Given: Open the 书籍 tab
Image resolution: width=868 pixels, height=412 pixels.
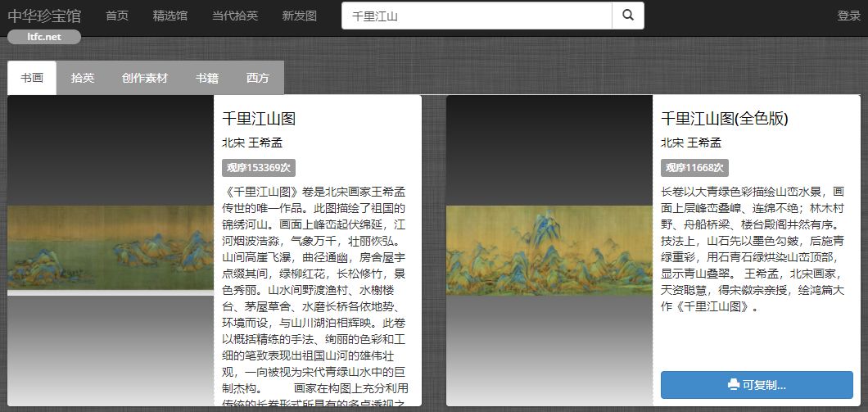Looking at the screenshot, I should [x=207, y=78].
